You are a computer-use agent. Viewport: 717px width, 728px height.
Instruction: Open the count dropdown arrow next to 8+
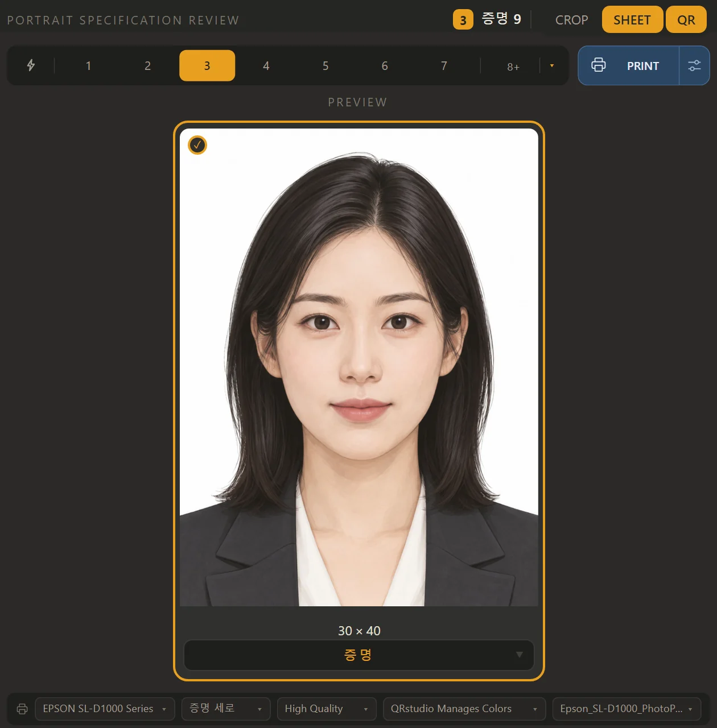pos(552,65)
